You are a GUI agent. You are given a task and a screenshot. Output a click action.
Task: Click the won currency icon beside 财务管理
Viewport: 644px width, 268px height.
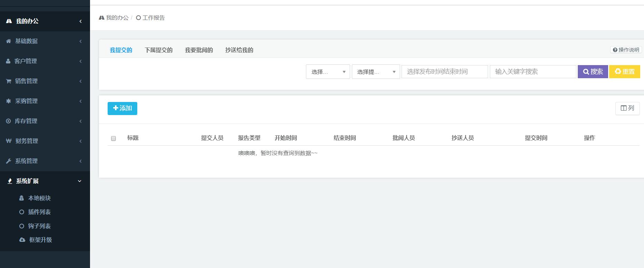tap(9, 141)
